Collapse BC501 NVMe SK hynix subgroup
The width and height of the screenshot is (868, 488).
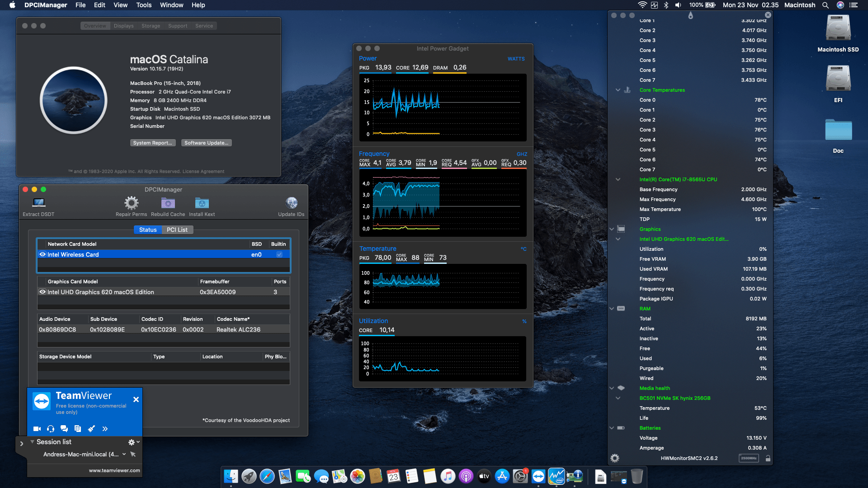pyautogui.click(x=618, y=398)
